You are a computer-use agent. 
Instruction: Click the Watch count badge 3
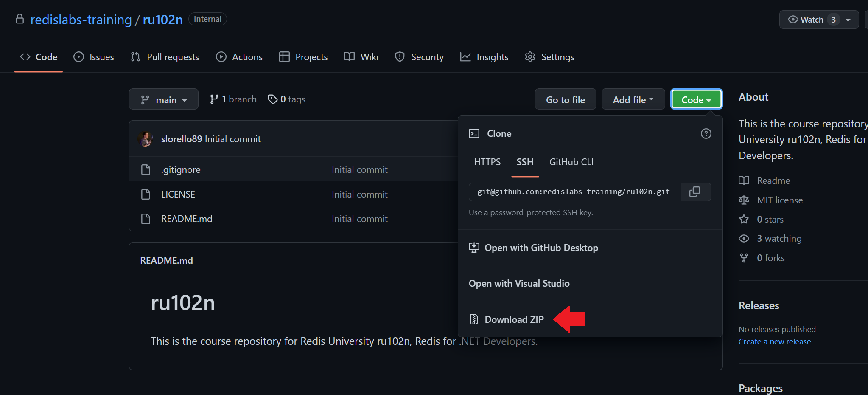tap(834, 20)
